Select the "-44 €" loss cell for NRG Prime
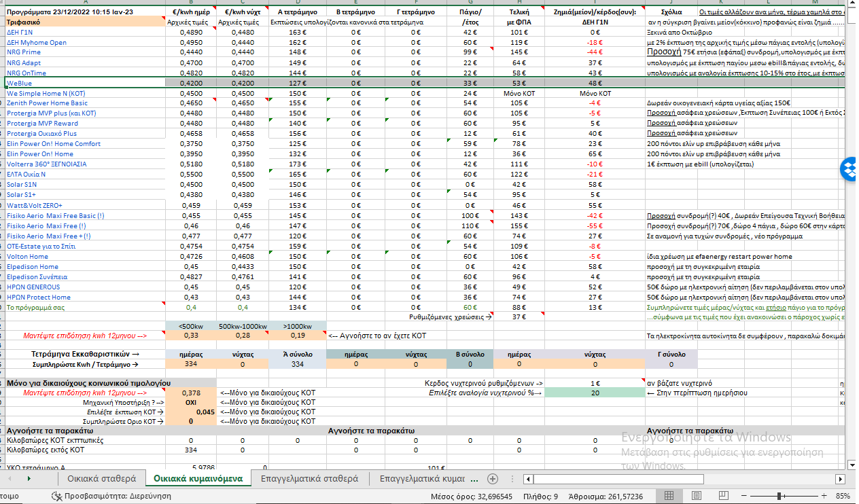Screen dimensions: 859x504 point(595,52)
